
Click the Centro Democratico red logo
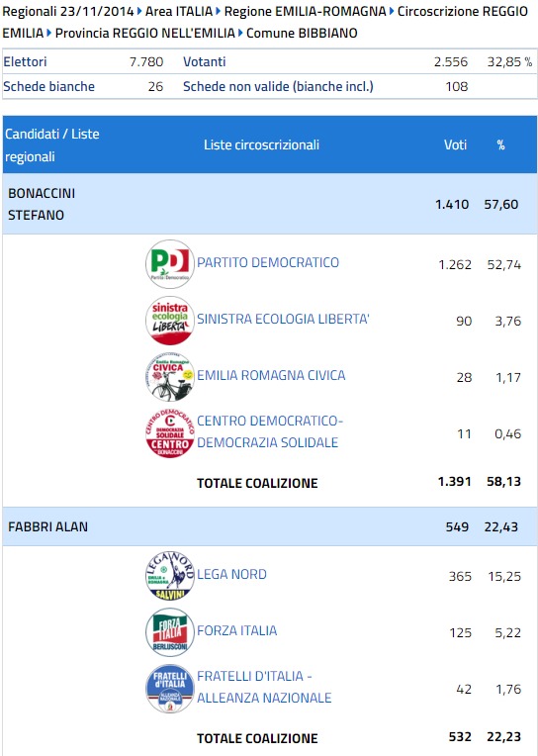tap(170, 433)
